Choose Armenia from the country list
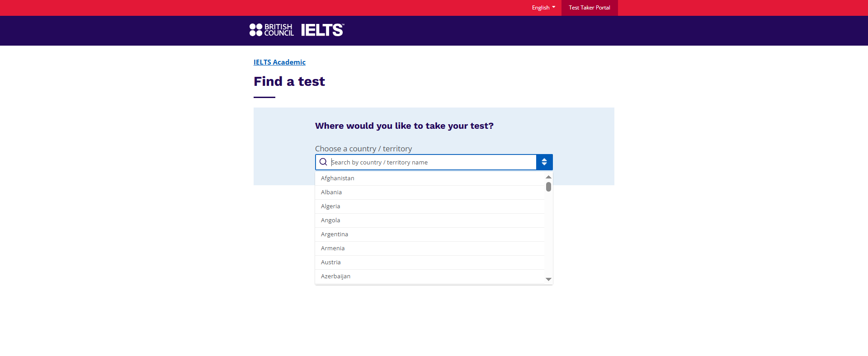 333,248
